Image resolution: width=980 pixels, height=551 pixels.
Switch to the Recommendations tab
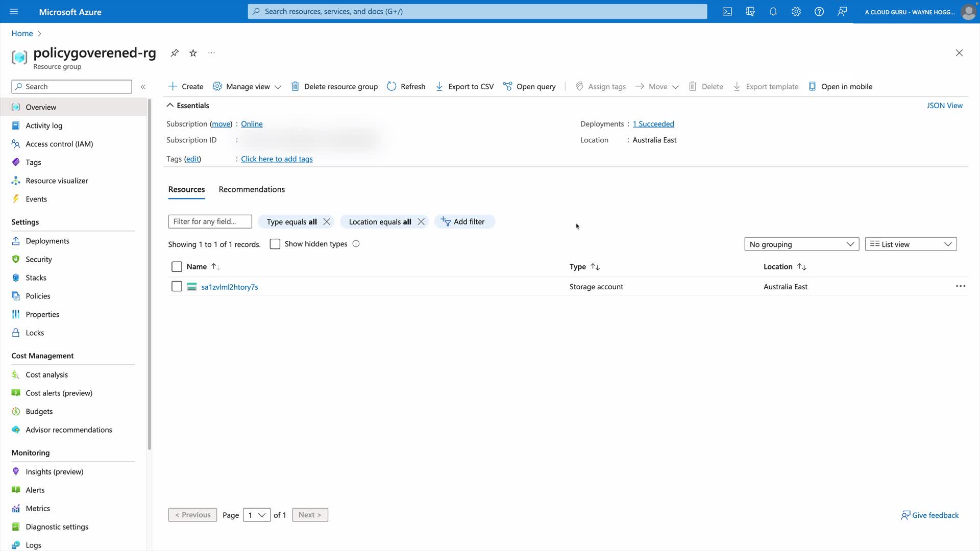click(252, 189)
